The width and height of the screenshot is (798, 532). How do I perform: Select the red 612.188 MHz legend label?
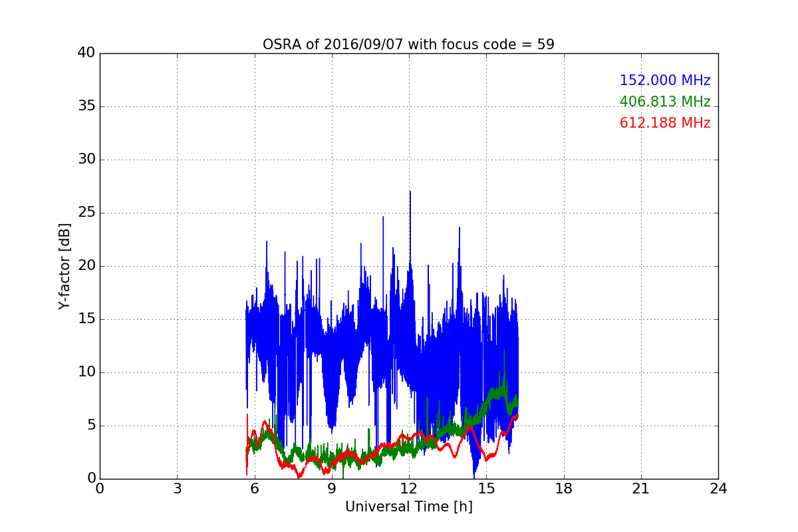click(x=665, y=123)
